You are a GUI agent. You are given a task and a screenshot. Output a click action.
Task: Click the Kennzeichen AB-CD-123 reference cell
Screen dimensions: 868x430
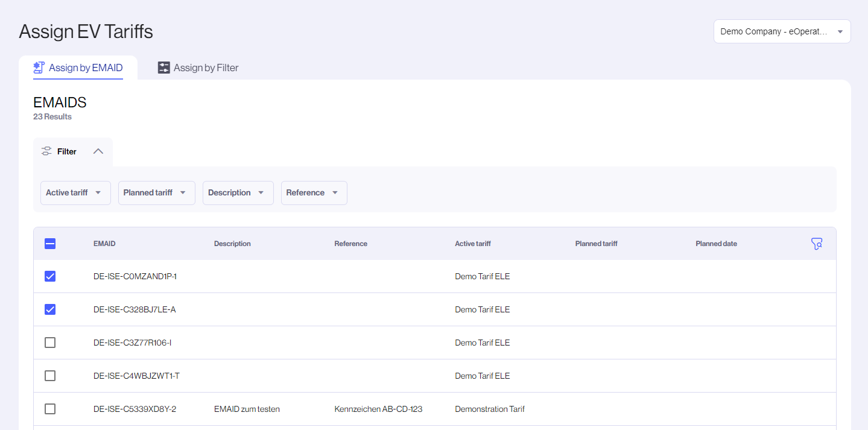pyautogui.click(x=378, y=409)
